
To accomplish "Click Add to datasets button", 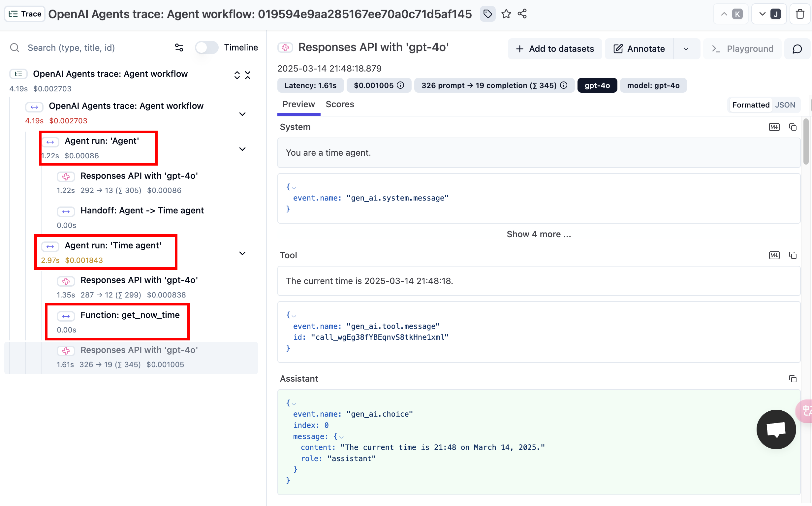I will click(554, 49).
